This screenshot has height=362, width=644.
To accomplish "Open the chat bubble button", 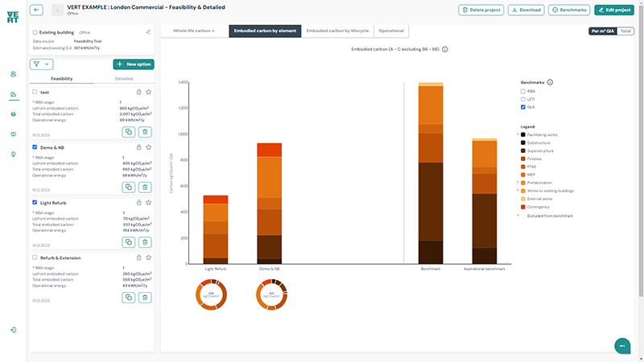I will tap(622, 346).
